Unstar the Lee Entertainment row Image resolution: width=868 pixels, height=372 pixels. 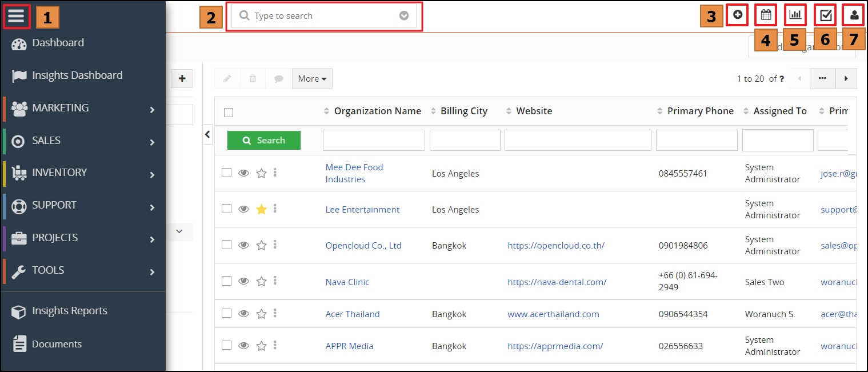[x=261, y=209]
